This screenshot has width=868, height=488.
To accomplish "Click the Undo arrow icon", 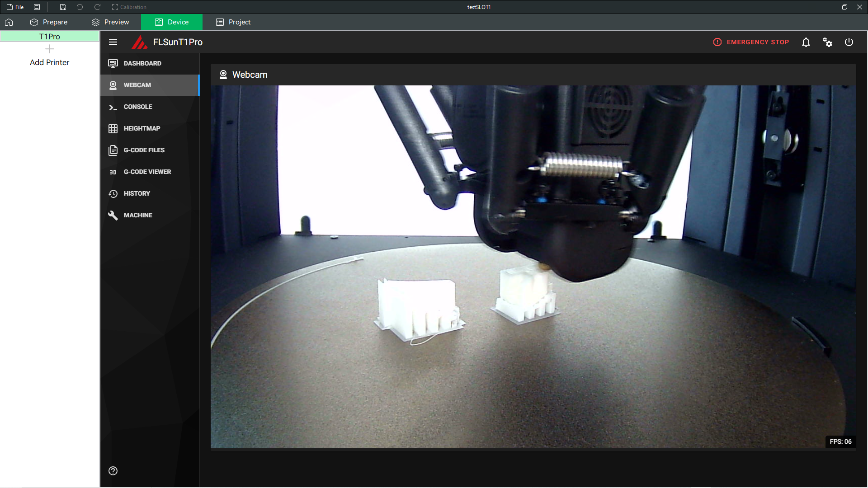I will pos(80,7).
